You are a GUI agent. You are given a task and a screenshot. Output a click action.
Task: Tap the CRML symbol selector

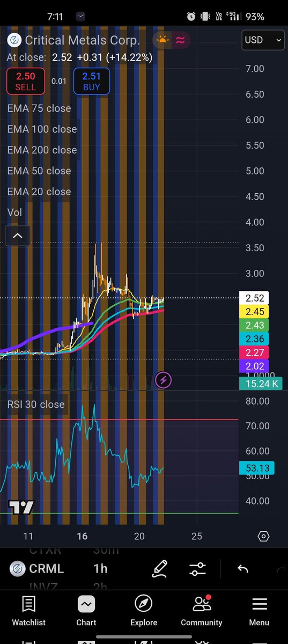tap(37, 568)
